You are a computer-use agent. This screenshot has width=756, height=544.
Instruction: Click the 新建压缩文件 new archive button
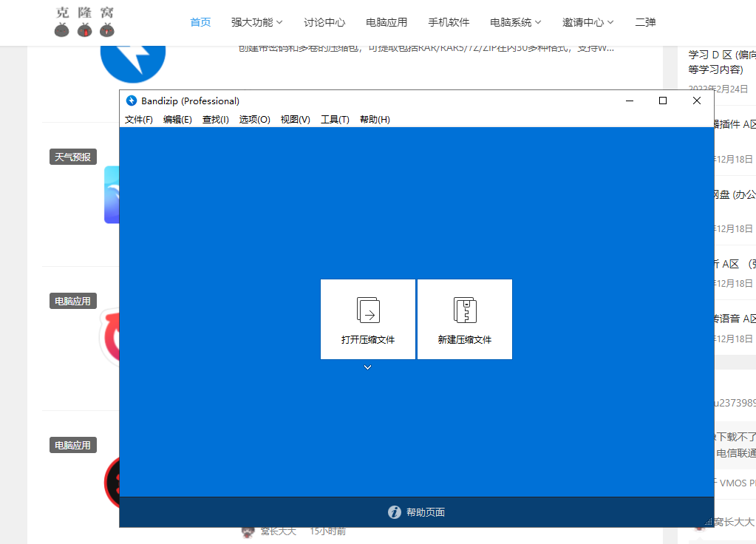pos(465,319)
